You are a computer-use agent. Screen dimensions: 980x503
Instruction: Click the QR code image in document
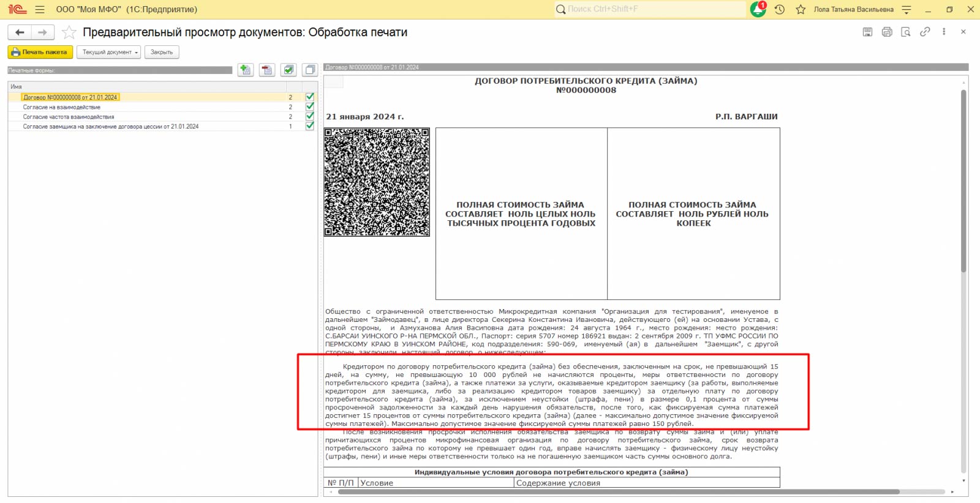(x=377, y=182)
